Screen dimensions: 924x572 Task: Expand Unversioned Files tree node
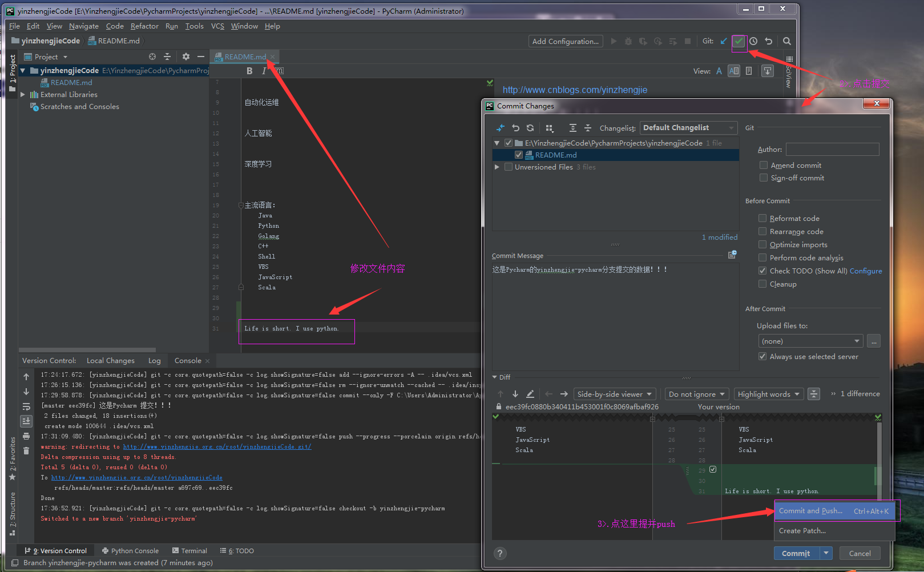[x=497, y=167]
